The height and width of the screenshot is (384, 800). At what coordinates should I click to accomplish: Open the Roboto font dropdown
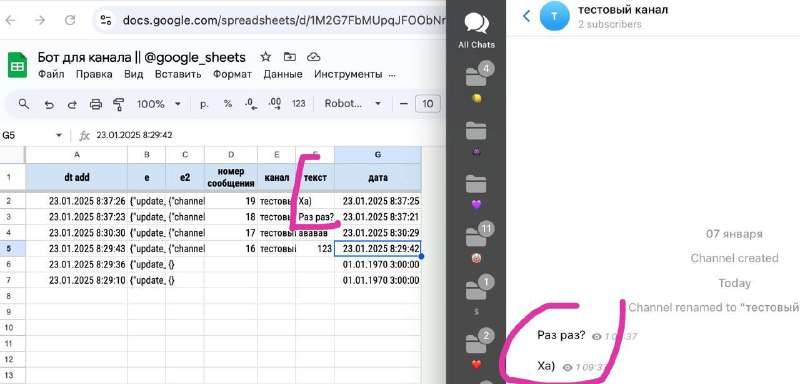click(353, 104)
